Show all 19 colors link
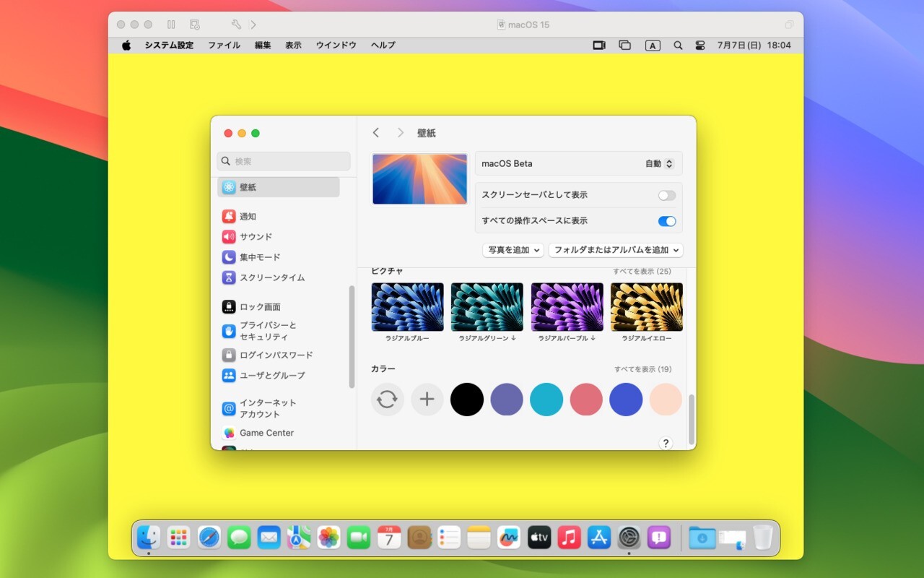The height and width of the screenshot is (578, 924). (x=642, y=369)
